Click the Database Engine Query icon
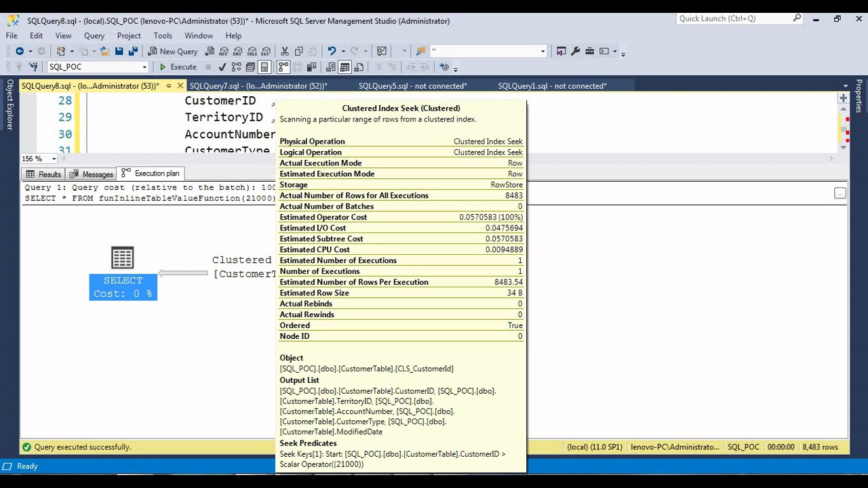Viewport: 868px width, 488px height. 210,51
